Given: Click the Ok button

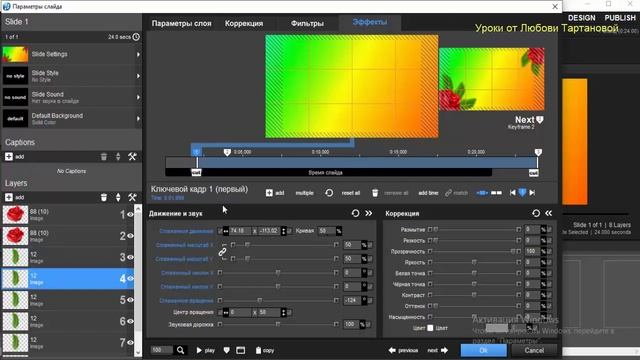Looking at the screenshot, I should click(x=484, y=350).
